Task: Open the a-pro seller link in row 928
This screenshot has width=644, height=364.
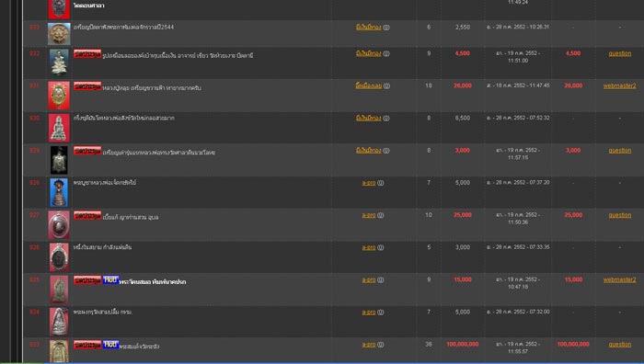Action: [x=369, y=183]
